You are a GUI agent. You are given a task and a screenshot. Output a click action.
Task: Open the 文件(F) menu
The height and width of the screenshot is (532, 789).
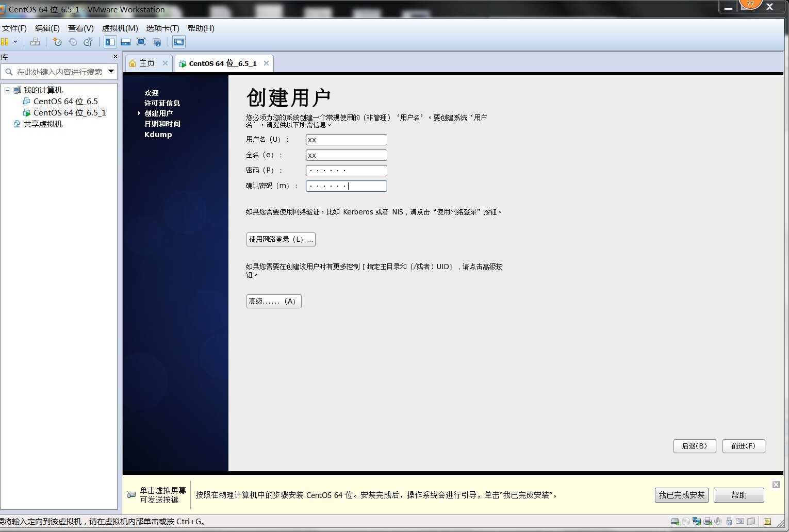pyautogui.click(x=14, y=28)
